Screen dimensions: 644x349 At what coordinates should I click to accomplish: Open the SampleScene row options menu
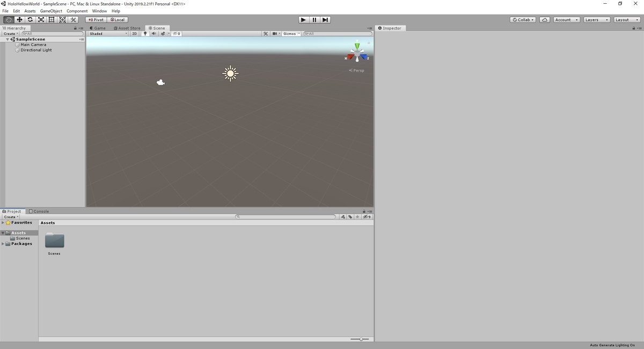tap(82, 39)
